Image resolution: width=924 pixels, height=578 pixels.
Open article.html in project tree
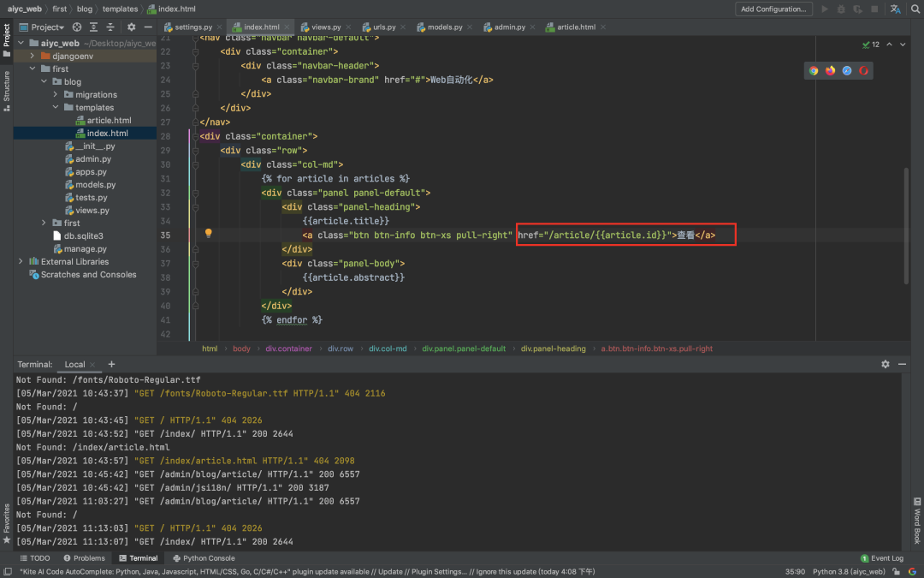coord(109,121)
